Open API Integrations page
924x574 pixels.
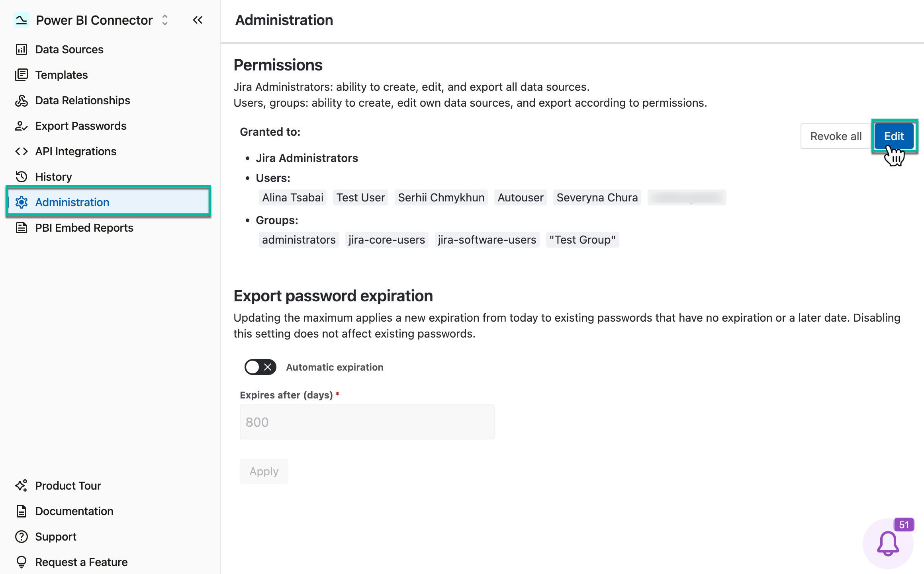[76, 151]
